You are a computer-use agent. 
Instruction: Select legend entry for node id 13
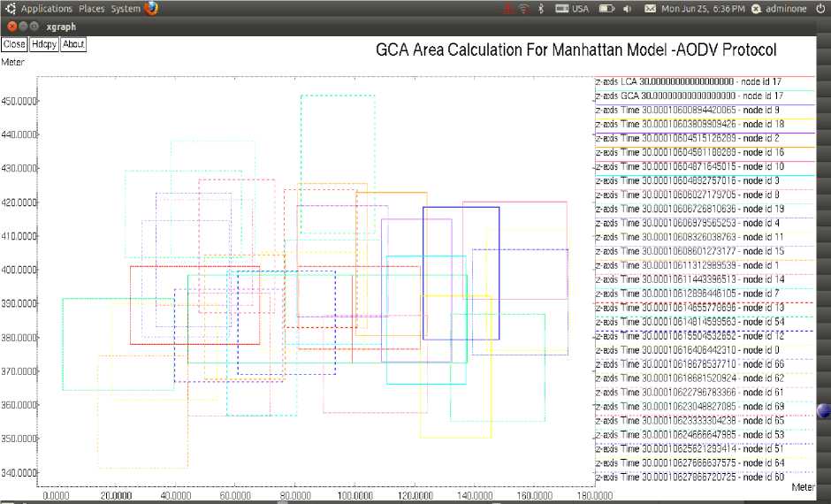[690, 308]
